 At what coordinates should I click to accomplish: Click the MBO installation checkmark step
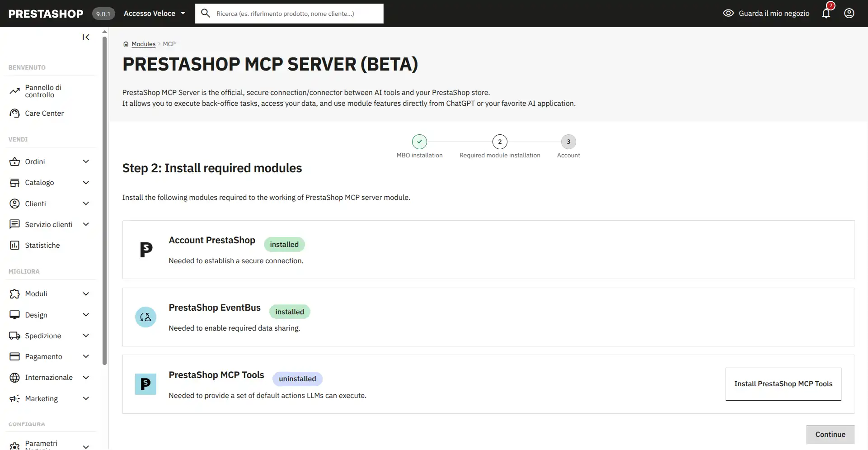(419, 142)
